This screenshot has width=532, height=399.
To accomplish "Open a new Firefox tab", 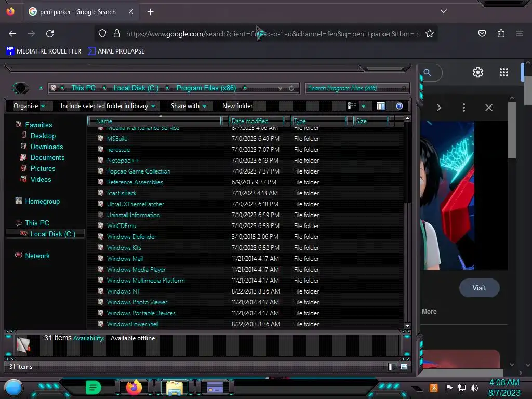I will pos(150,12).
